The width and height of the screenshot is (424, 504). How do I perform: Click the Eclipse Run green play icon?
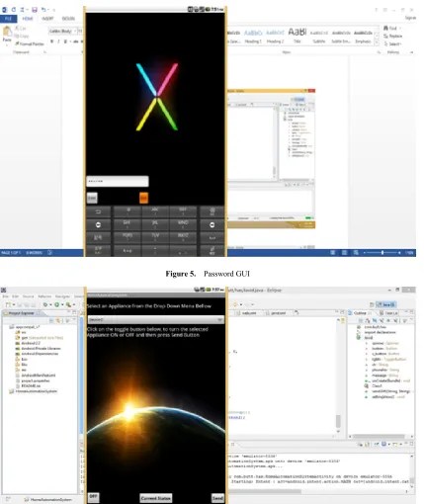pyautogui.click(x=56, y=304)
